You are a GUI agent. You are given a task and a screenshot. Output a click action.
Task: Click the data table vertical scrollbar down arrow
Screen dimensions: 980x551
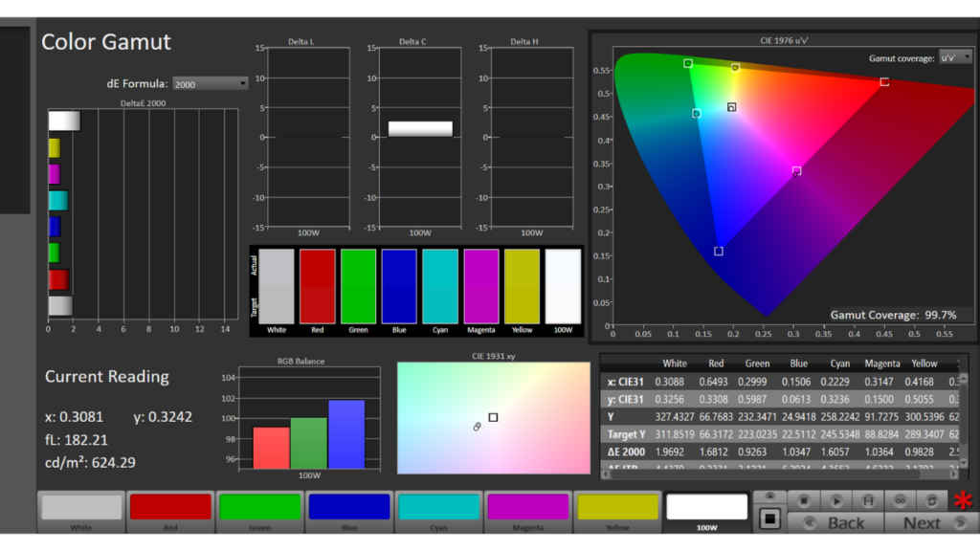coord(964,463)
